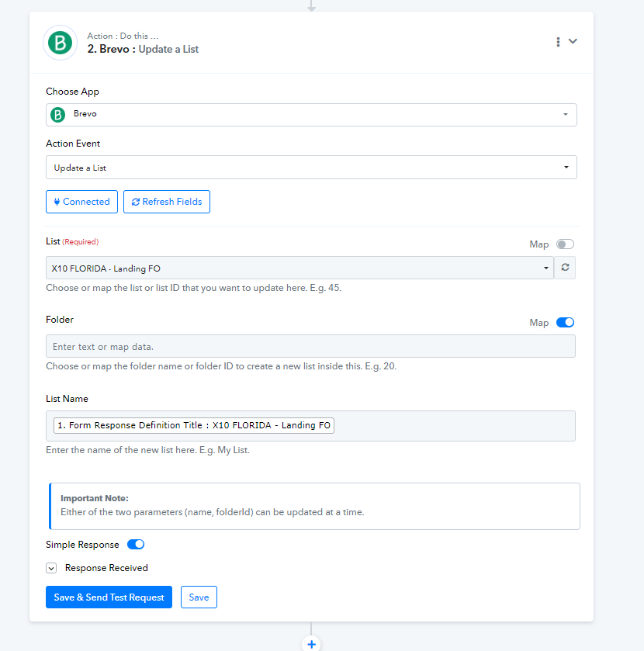Select the mapped Form Response Definition Title tag
This screenshot has width=644, height=651.
point(194,425)
